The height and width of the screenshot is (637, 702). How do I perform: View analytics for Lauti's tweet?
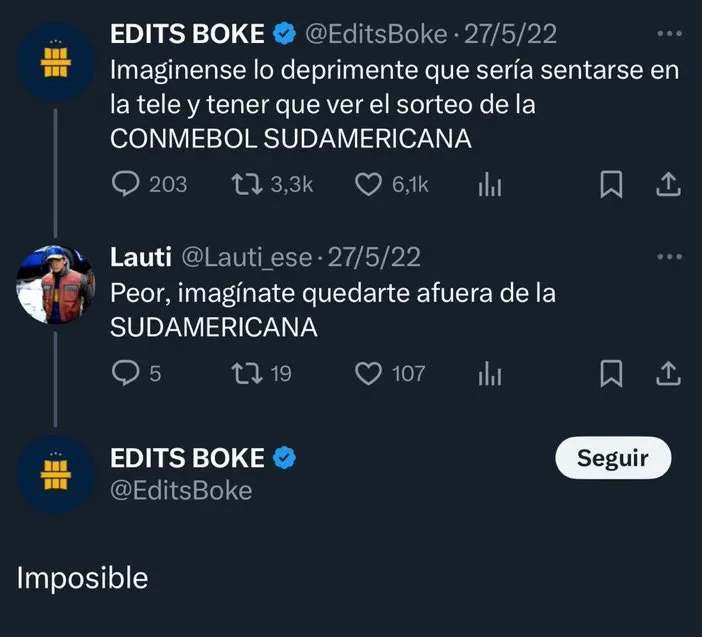tap(490, 374)
